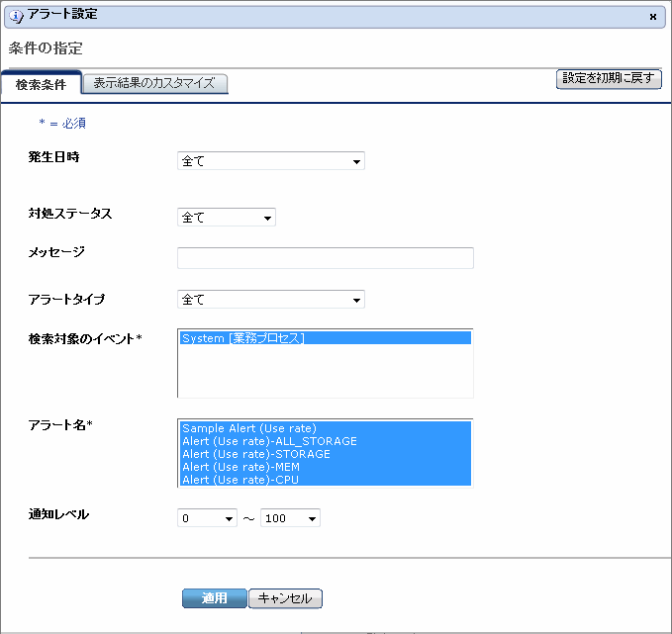Close the アラート設定 dialog
Viewport: 672px width, 634px height.
coord(653,17)
